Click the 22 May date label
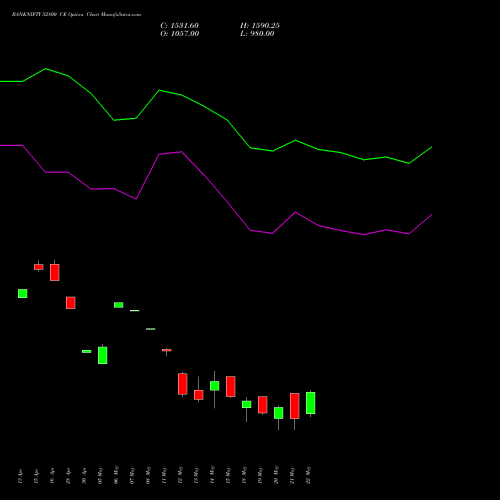Image resolution: width=500 pixels, height=500 pixels. pyautogui.click(x=308, y=475)
